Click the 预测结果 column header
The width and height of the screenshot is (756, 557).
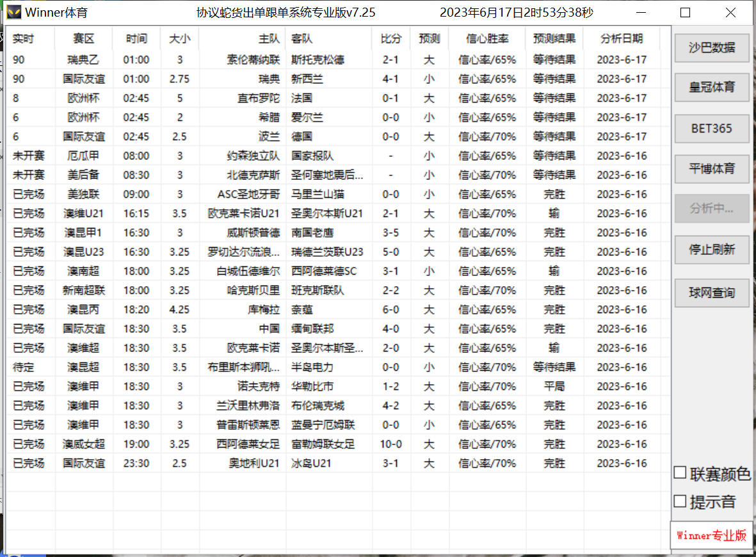[x=554, y=38]
